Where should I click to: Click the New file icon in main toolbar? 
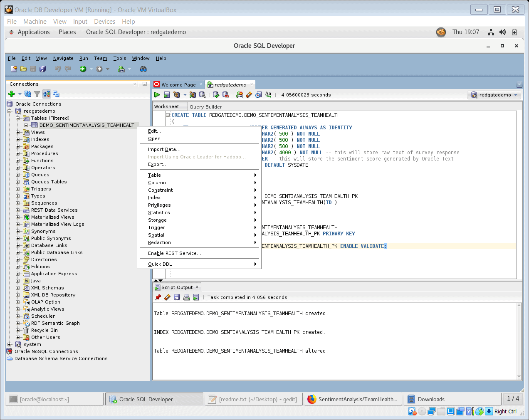14,69
